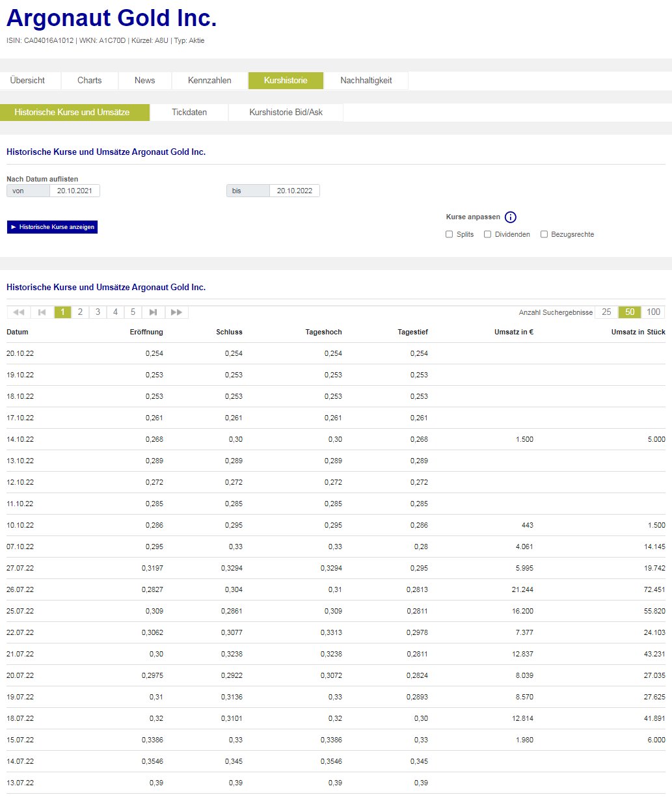Go to previous page arrow icon

[x=42, y=312]
